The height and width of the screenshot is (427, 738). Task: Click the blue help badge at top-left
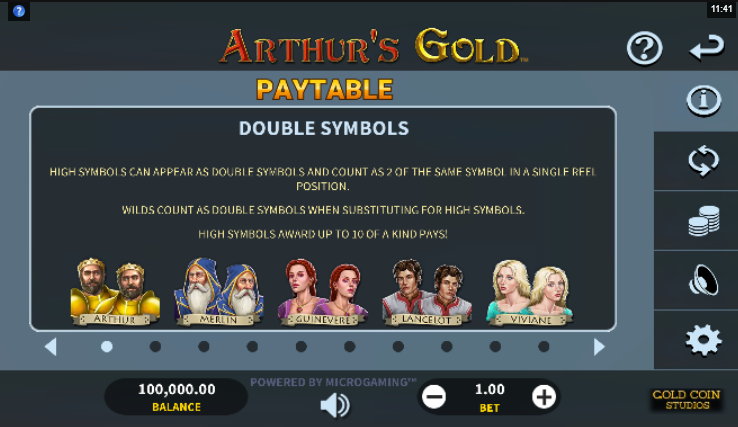point(19,11)
